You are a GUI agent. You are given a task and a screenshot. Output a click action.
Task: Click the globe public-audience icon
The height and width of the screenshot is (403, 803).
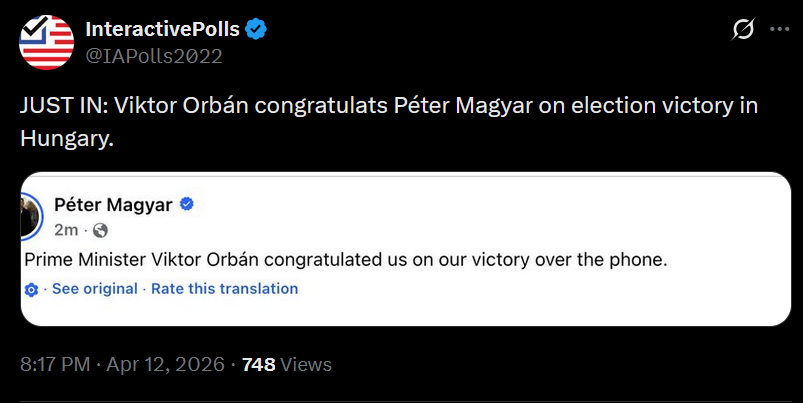point(99,231)
